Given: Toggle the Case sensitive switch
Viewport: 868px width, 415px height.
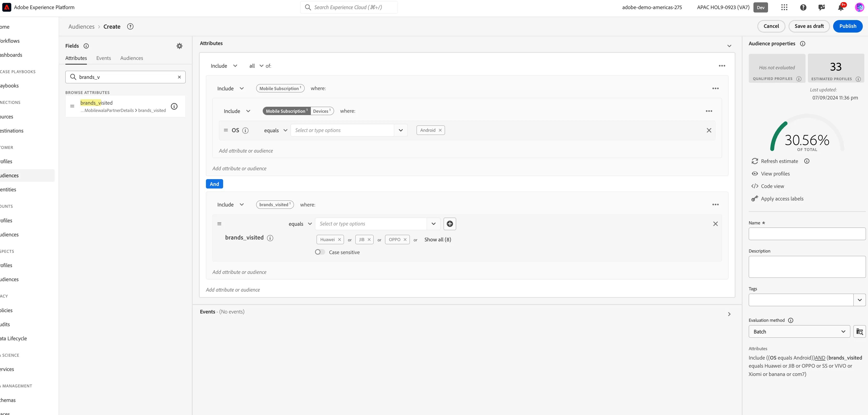Looking at the screenshot, I should (320, 252).
